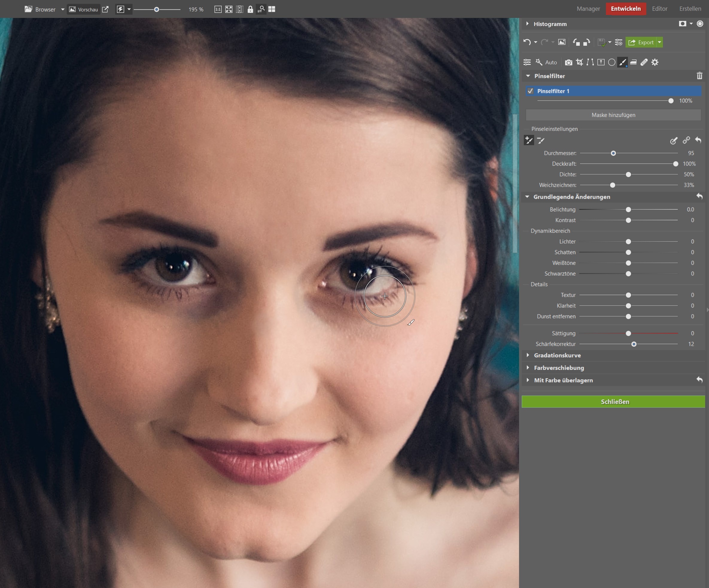The width and height of the screenshot is (709, 588).
Task: Rotate the photo right
Action: (x=587, y=42)
